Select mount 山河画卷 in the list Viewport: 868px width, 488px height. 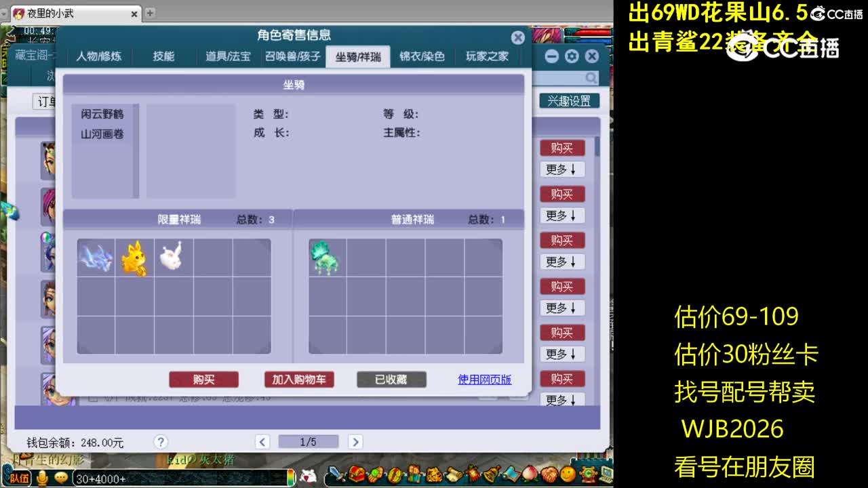[102, 134]
